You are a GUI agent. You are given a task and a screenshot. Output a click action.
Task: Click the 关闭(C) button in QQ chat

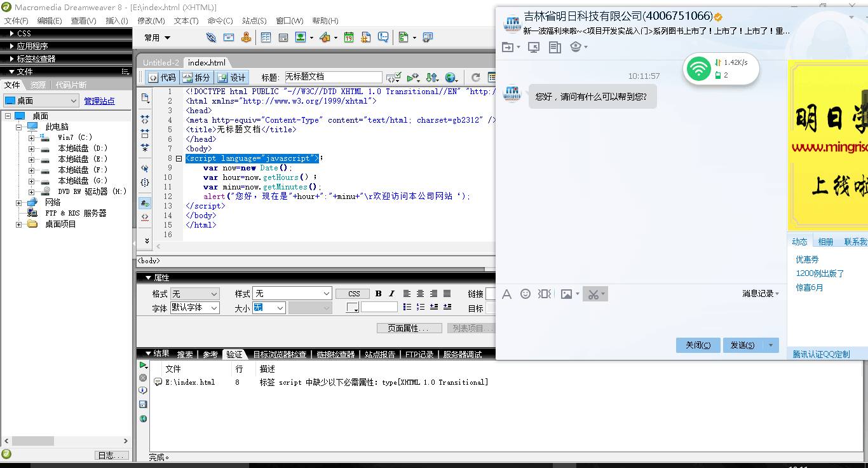[698, 345]
